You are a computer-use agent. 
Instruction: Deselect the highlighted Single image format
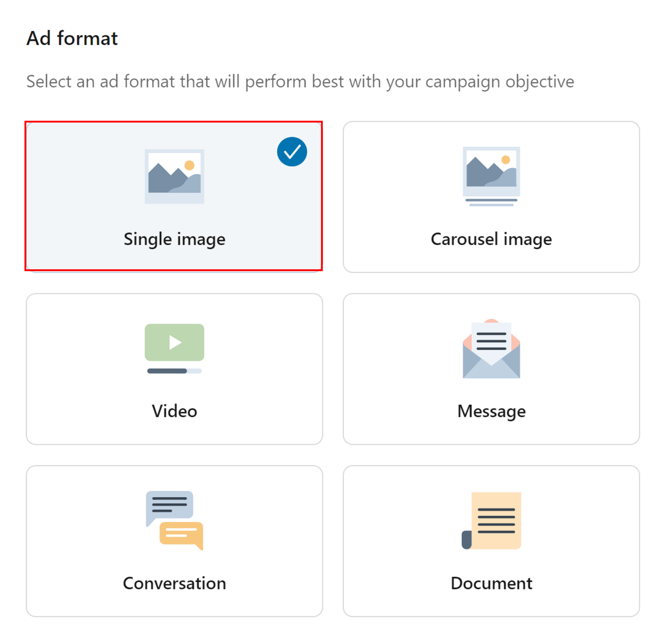click(174, 196)
